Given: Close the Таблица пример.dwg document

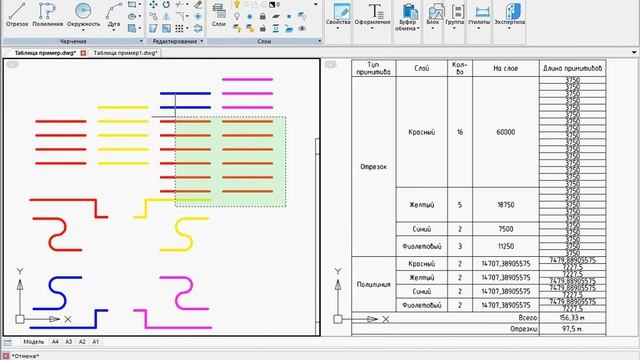Looking at the screenshot, I should pos(83,53).
